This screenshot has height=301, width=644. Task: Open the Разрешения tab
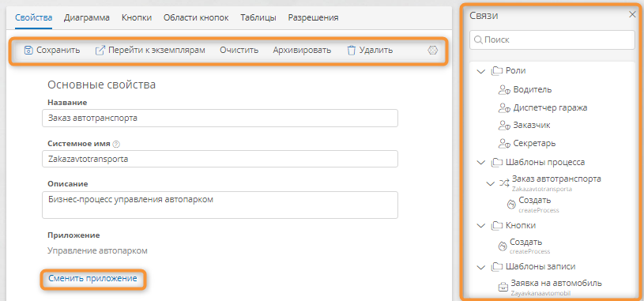coord(314,17)
